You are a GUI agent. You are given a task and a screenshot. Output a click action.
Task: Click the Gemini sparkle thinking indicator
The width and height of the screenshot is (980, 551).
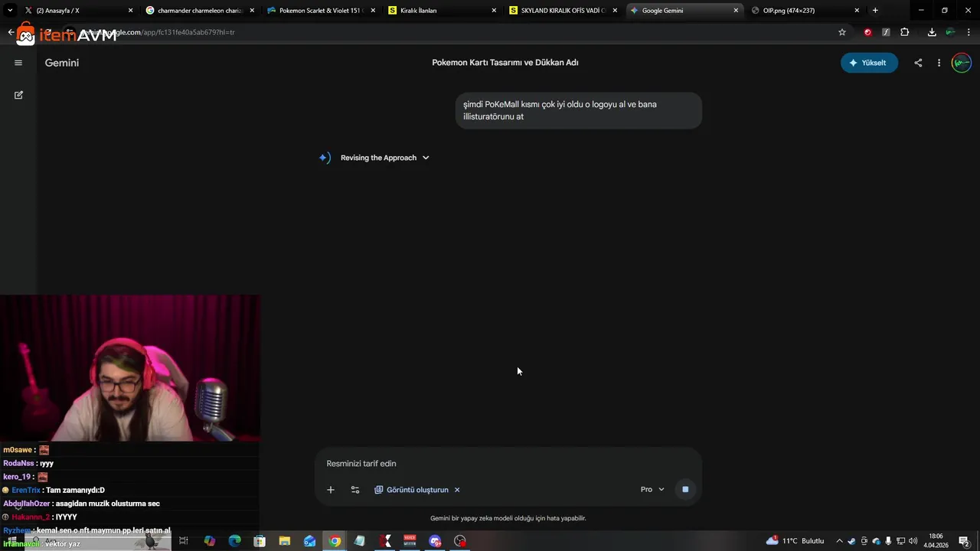tap(325, 158)
